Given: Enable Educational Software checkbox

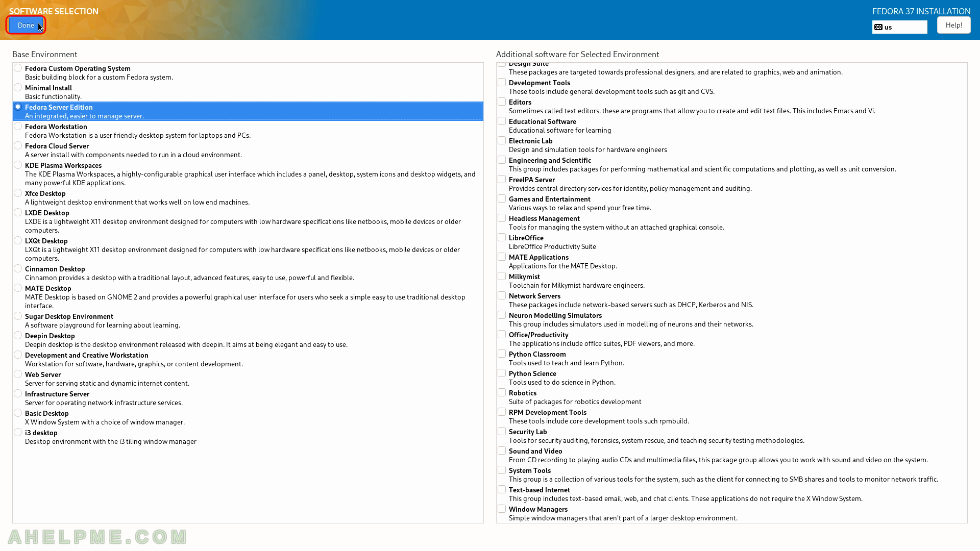Looking at the screenshot, I should coord(502,121).
